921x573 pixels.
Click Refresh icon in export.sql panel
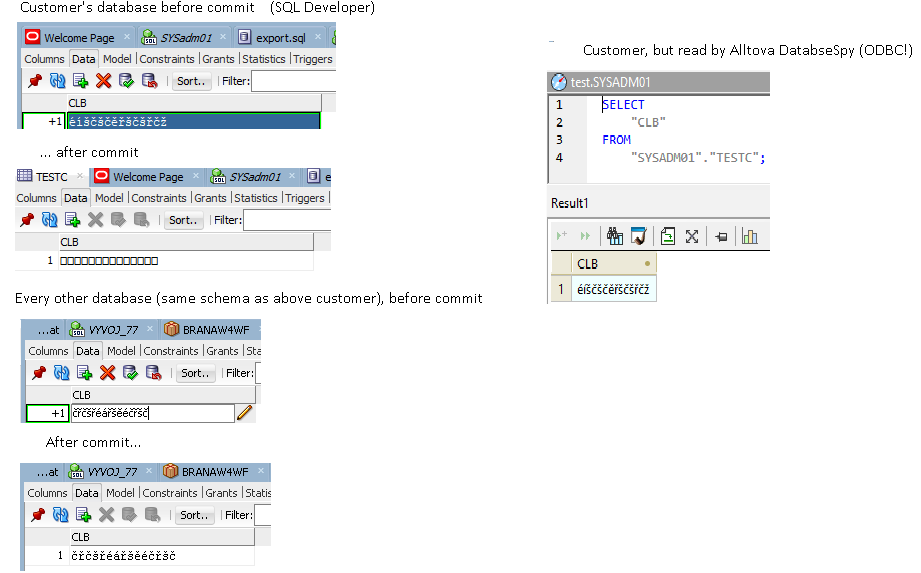click(58, 81)
